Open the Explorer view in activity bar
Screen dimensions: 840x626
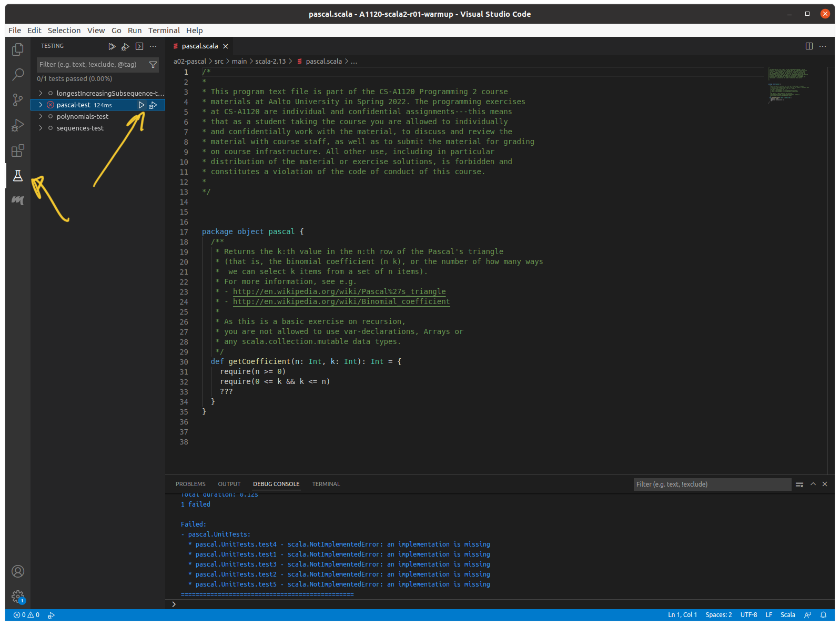pyautogui.click(x=18, y=49)
